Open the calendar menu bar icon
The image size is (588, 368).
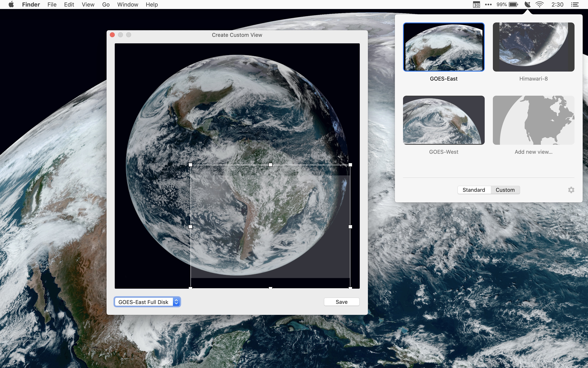tap(476, 5)
